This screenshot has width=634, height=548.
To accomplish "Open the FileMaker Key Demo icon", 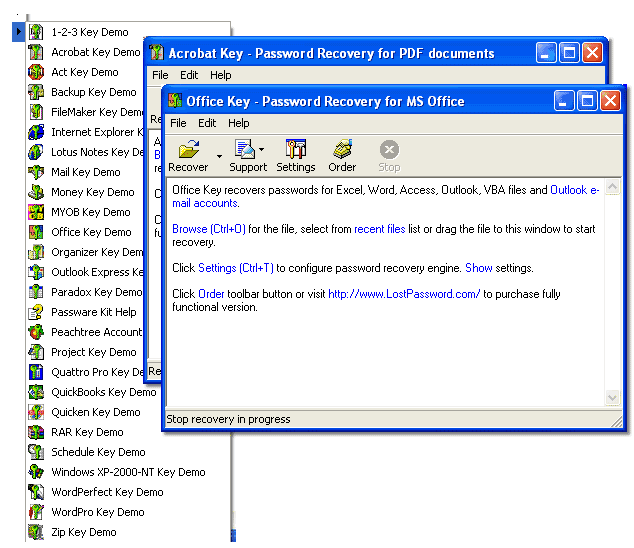I will pos(36,112).
